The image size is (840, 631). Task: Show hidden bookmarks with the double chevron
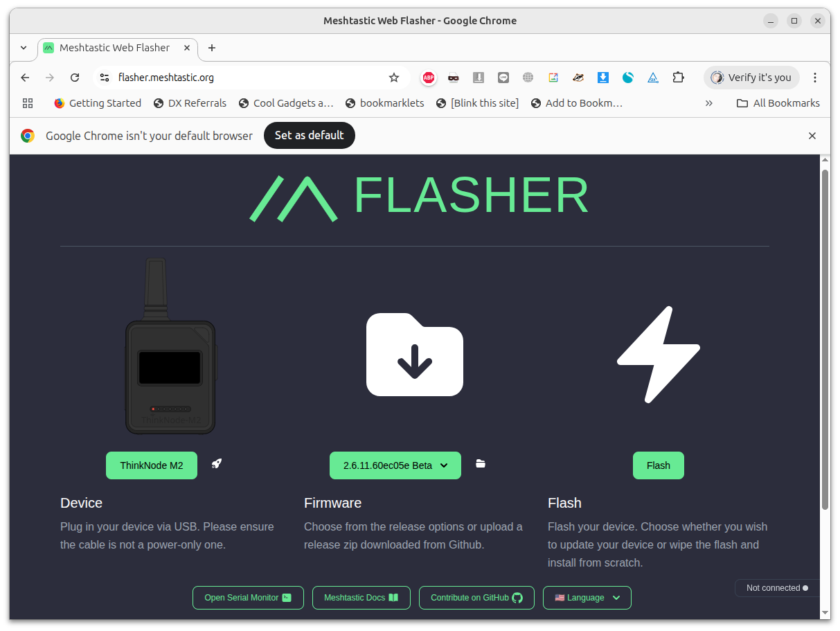coord(709,103)
